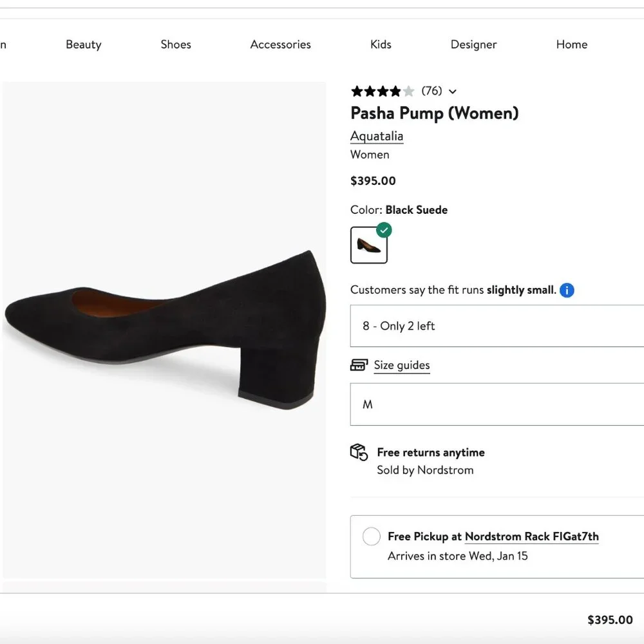Open the Accessories menu

click(x=281, y=44)
